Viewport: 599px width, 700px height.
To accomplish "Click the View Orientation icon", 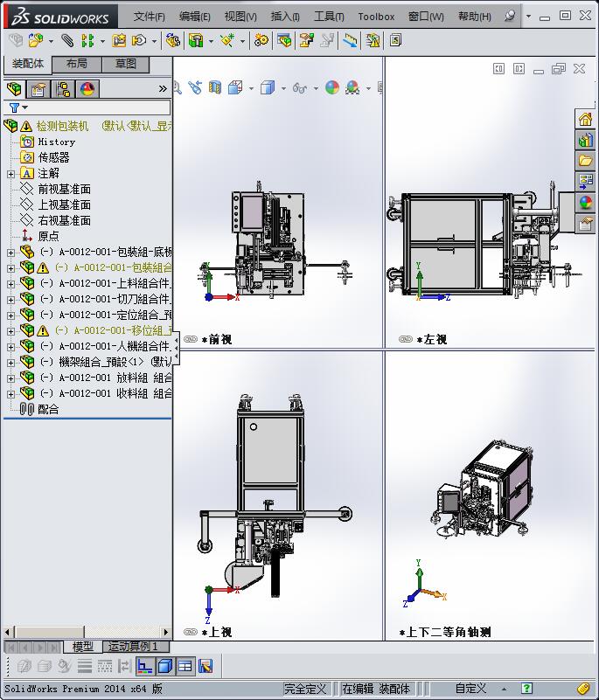I will tap(235, 87).
